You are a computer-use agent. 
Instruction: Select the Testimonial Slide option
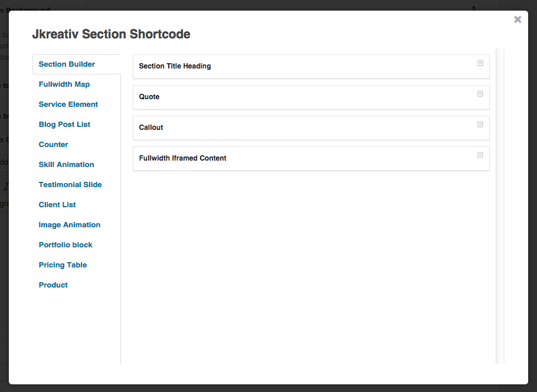click(x=70, y=184)
